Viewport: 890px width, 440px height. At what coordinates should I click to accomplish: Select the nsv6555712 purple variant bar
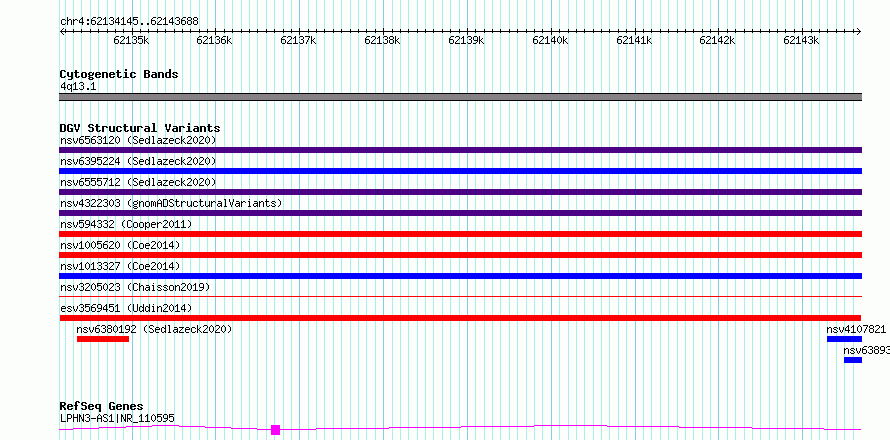pyautogui.click(x=460, y=192)
